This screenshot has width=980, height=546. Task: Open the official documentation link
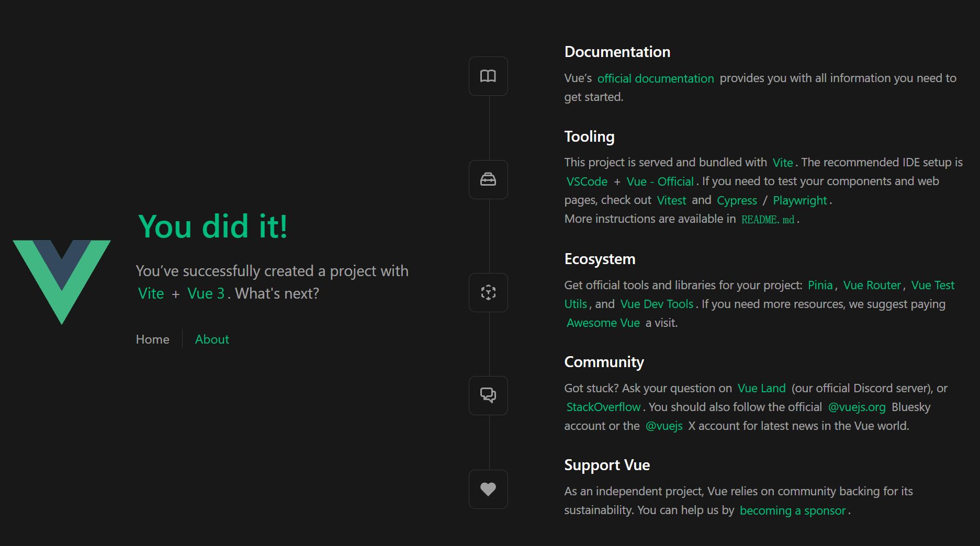coord(656,78)
